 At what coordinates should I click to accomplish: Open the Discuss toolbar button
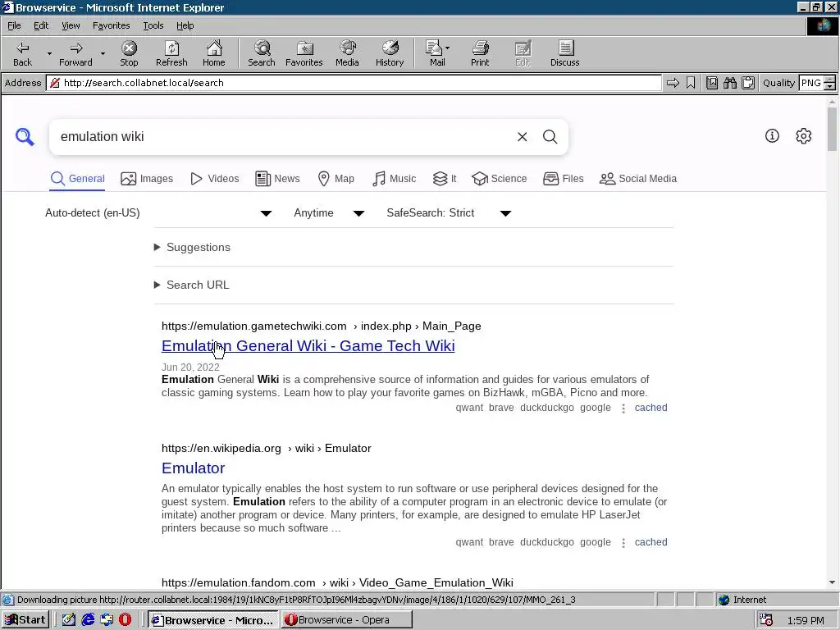(x=564, y=54)
